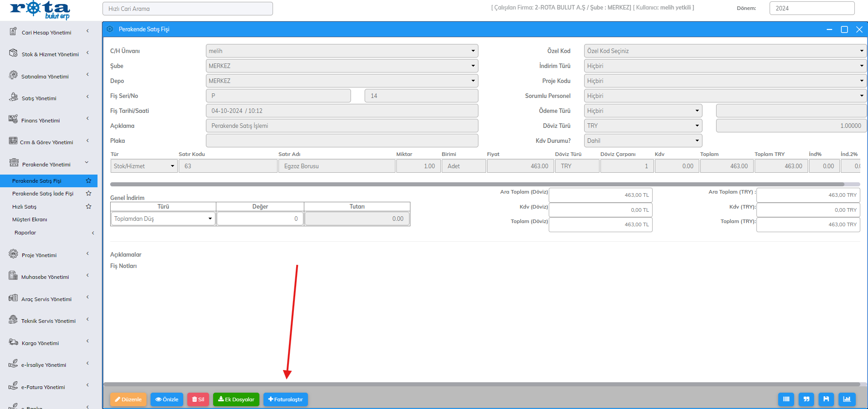This screenshot has width=868, height=409.
Task: Open the Ödeme Türü dropdown
Action: click(x=643, y=111)
